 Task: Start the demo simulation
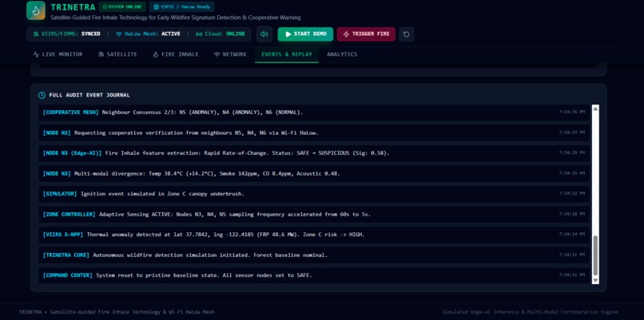point(305,34)
